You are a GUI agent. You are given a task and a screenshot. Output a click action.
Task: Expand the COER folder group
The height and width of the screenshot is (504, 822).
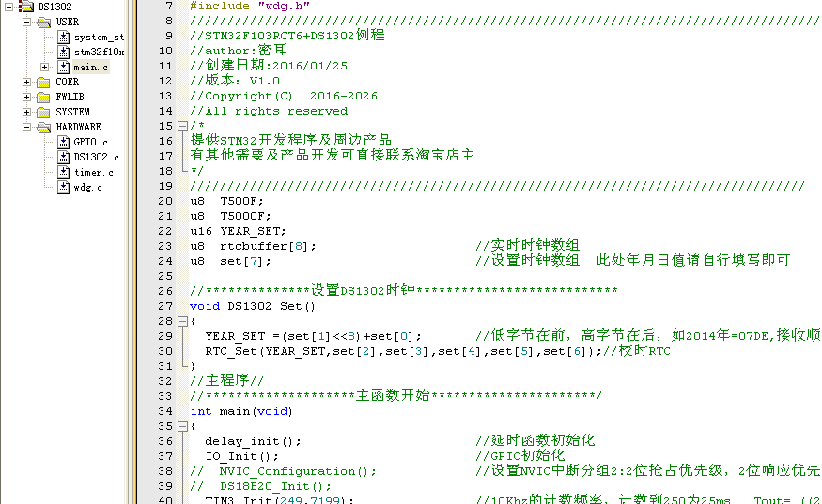(26, 83)
